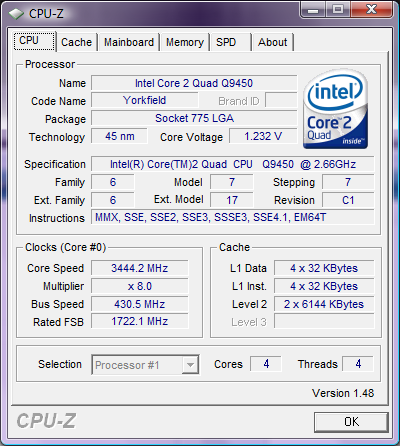Click the CPU-Z title bar app icon

16,14
